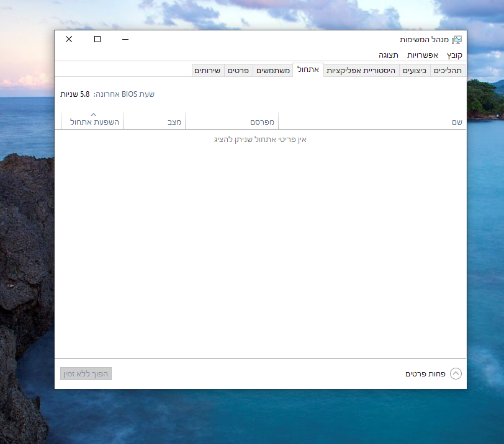Sort by השפעת אתחול column header
Viewport: 504px width, 444px height.
click(92, 121)
